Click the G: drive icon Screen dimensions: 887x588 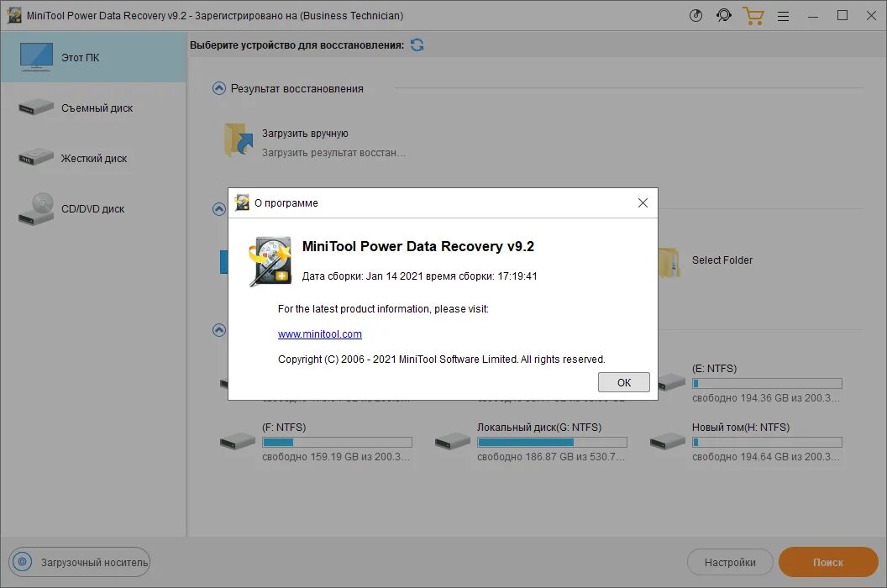click(x=453, y=441)
